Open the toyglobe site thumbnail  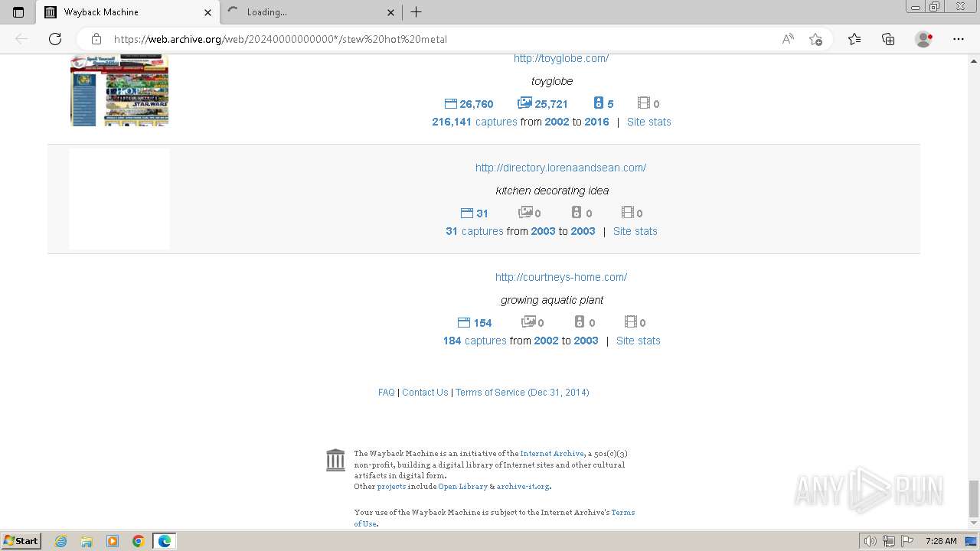[x=119, y=90]
